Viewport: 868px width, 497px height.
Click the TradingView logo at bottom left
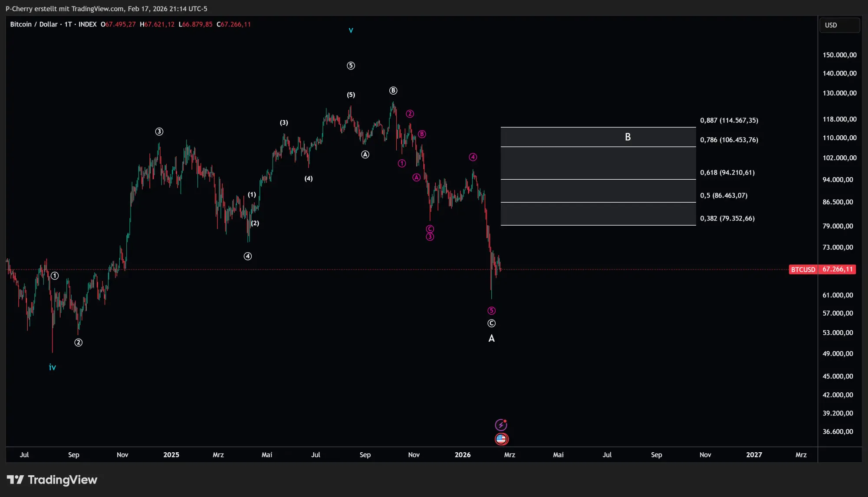pos(52,480)
